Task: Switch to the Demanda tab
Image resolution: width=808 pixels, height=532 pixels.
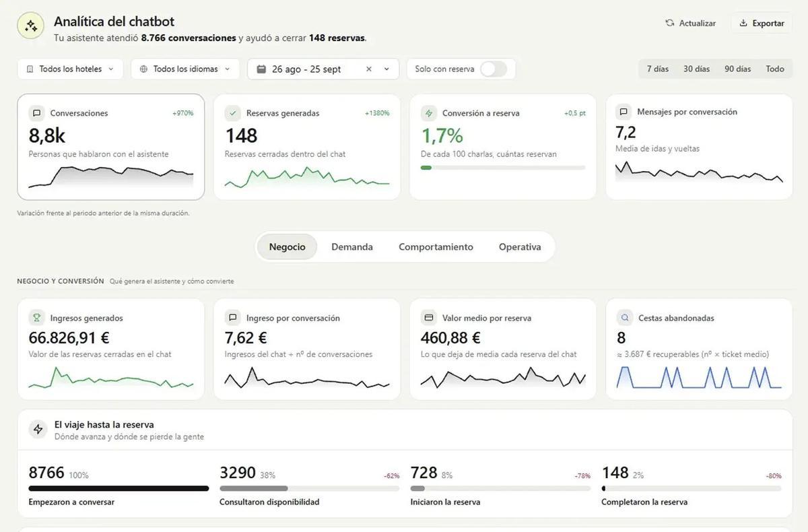Action: pos(352,247)
